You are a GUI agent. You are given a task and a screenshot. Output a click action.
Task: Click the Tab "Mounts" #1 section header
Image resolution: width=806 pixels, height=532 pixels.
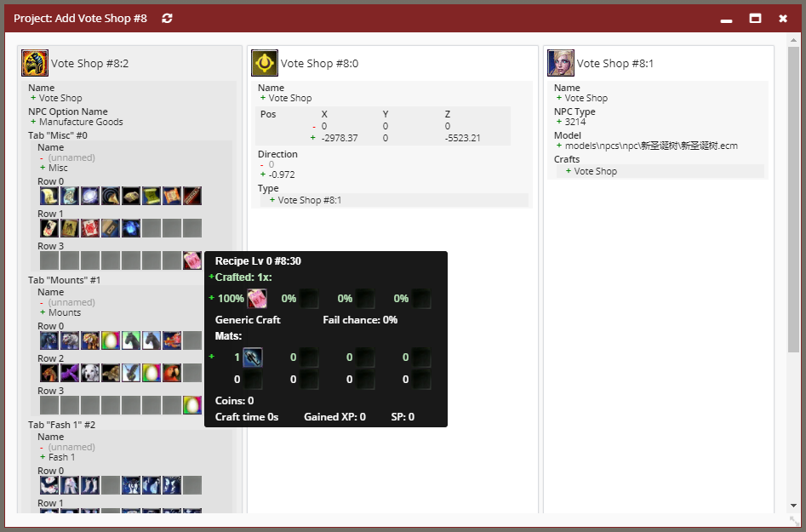click(65, 280)
